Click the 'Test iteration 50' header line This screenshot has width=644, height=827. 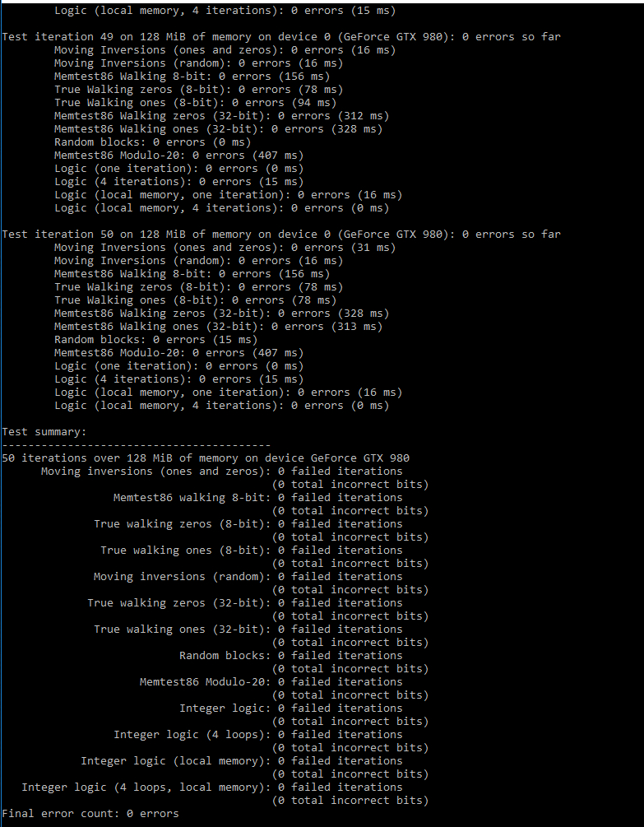point(281,235)
